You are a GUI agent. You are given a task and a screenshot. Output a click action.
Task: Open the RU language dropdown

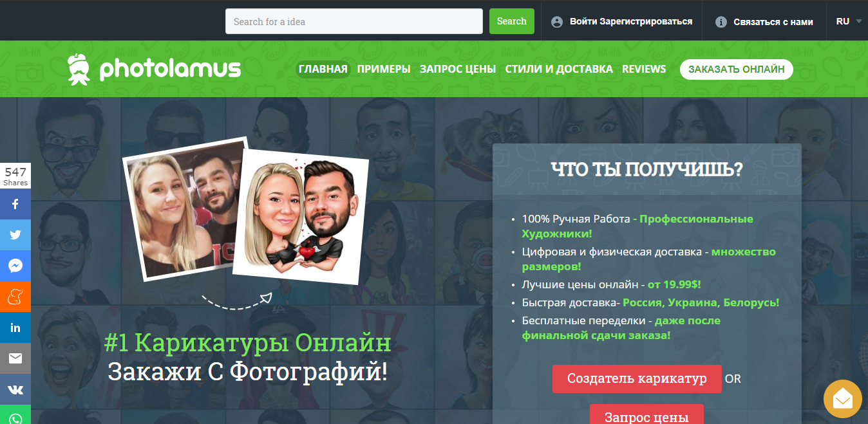point(849,21)
